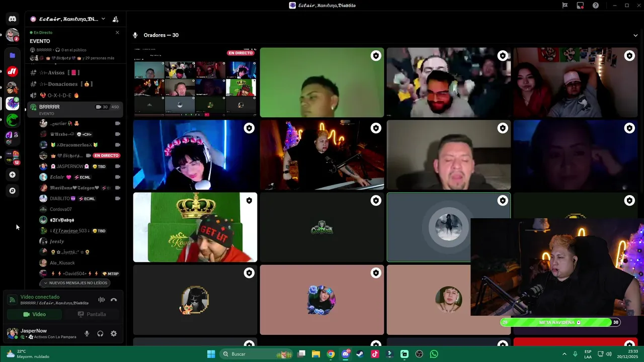The image size is (644, 362).
Task: Click badge icon on green-background speaker tile
Action: point(376,56)
